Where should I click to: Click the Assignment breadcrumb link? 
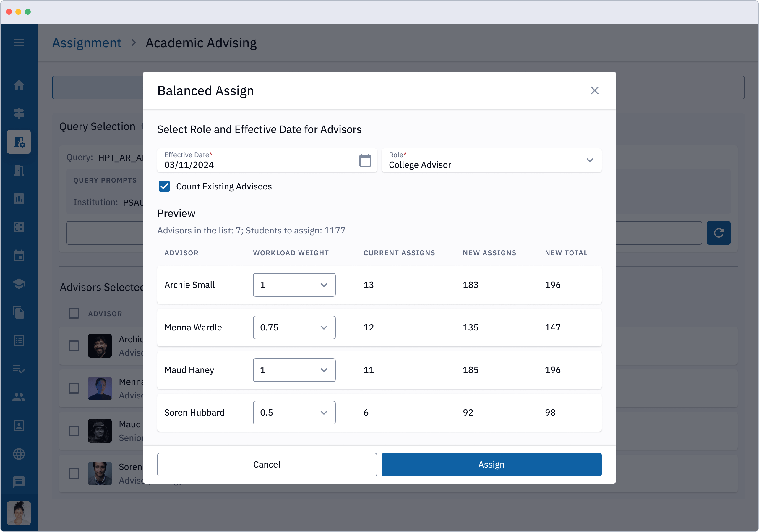click(87, 43)
